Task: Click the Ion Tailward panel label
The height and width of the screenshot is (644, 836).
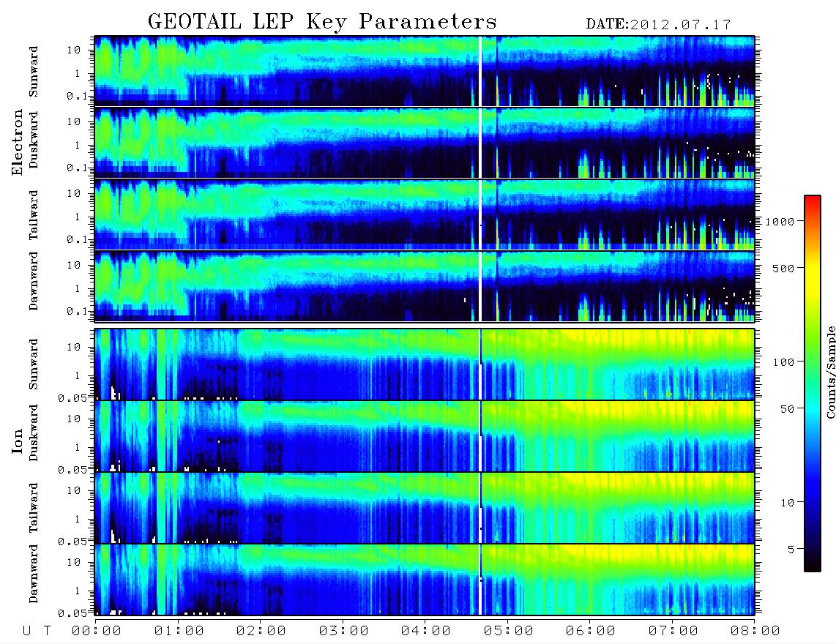Action: coord(34,508)
